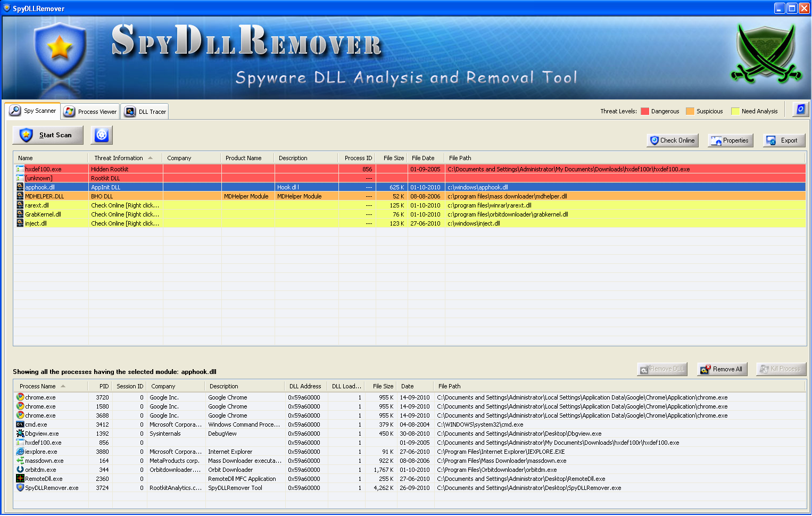Click the Check Online button

click(x=673, y=140)
